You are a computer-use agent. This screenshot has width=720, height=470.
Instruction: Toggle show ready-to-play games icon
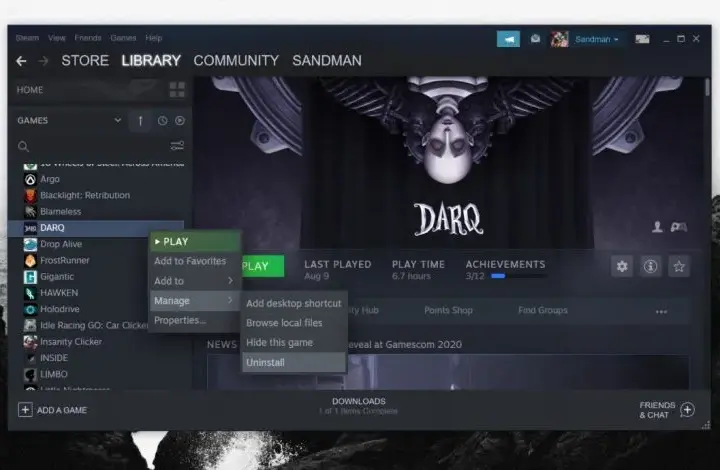(180, 121)
